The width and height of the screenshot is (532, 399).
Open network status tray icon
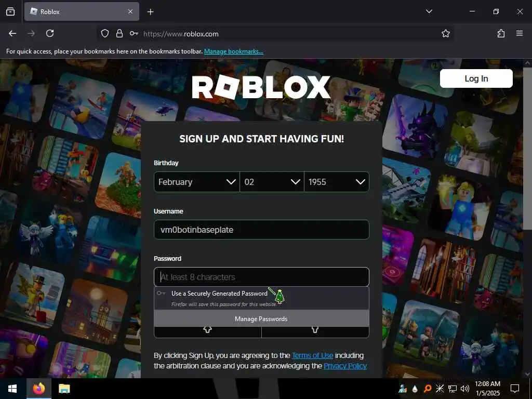tap(453, 389)
